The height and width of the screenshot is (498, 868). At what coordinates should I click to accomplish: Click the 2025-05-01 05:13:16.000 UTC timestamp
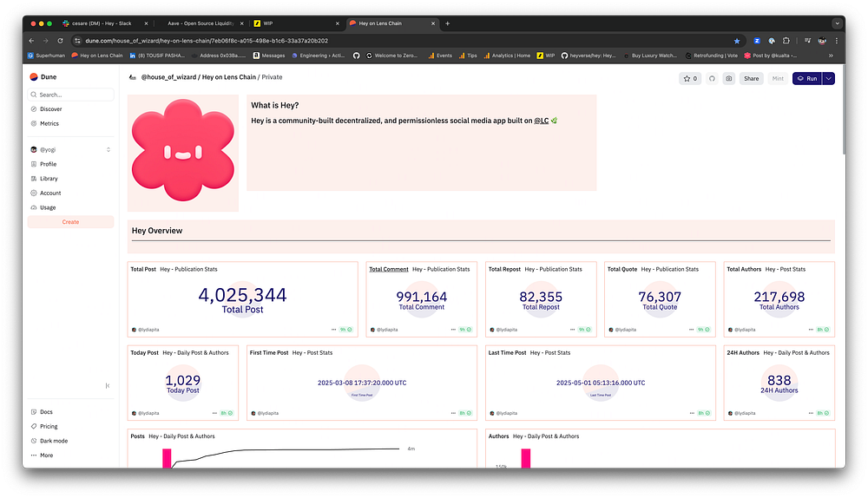pos(601,383)
